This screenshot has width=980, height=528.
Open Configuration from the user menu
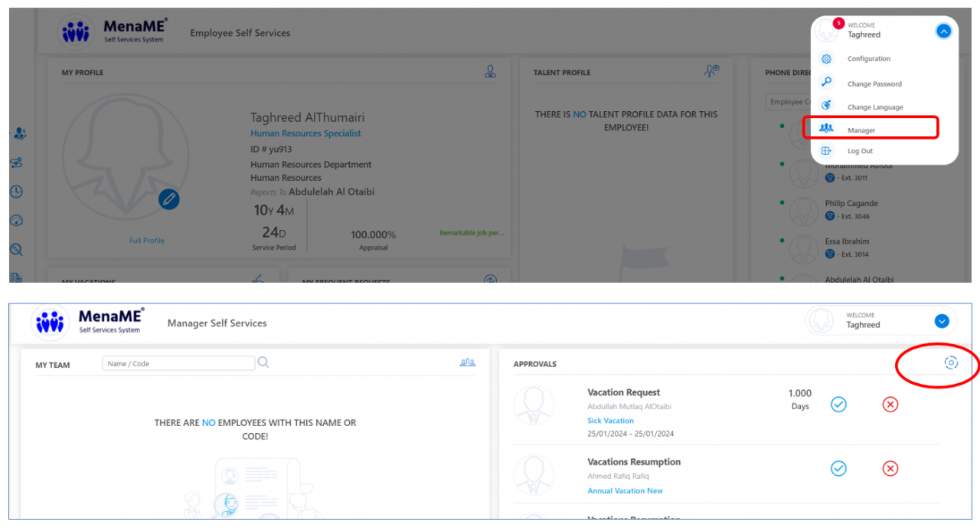point(868,59)
